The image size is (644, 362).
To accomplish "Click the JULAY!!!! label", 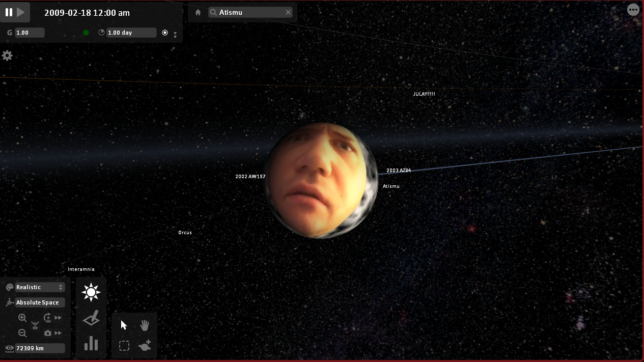I will pyautogui.click(x=424, y=94).
